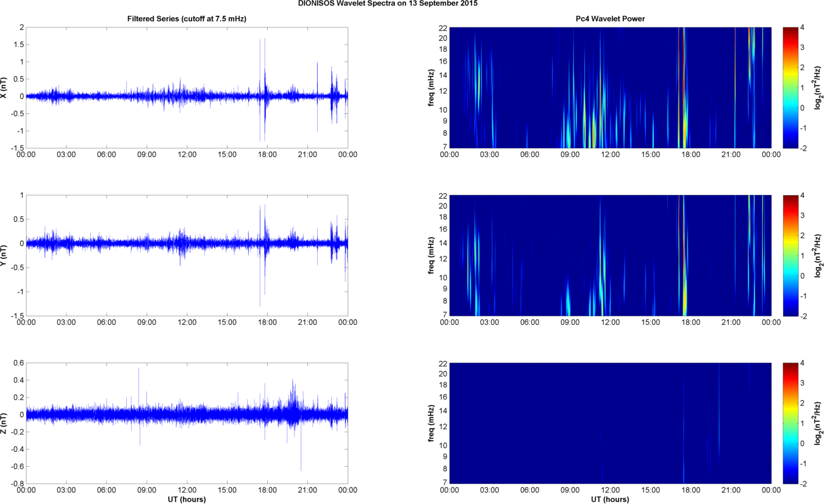The width and height of the screenshot is (824, 504).
Task: Click the '15:00' tick under the middle spectrogram
Action: [650, 322]
